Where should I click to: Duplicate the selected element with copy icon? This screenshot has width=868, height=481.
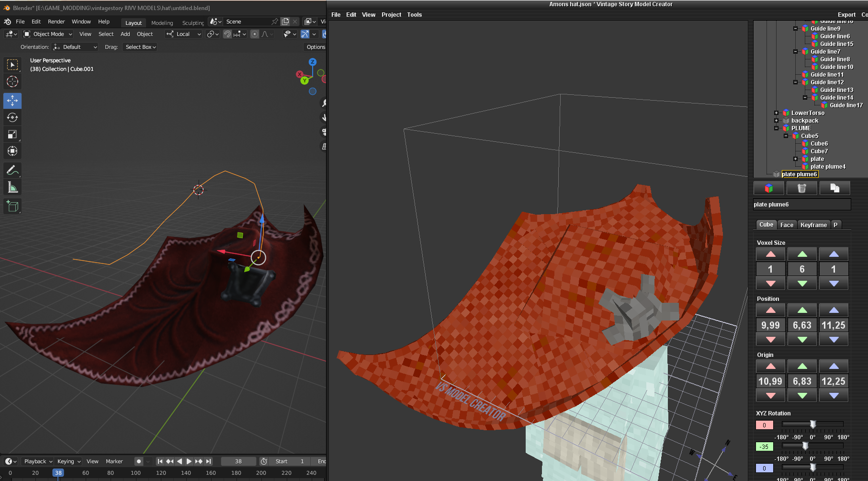tap(834, 188)
